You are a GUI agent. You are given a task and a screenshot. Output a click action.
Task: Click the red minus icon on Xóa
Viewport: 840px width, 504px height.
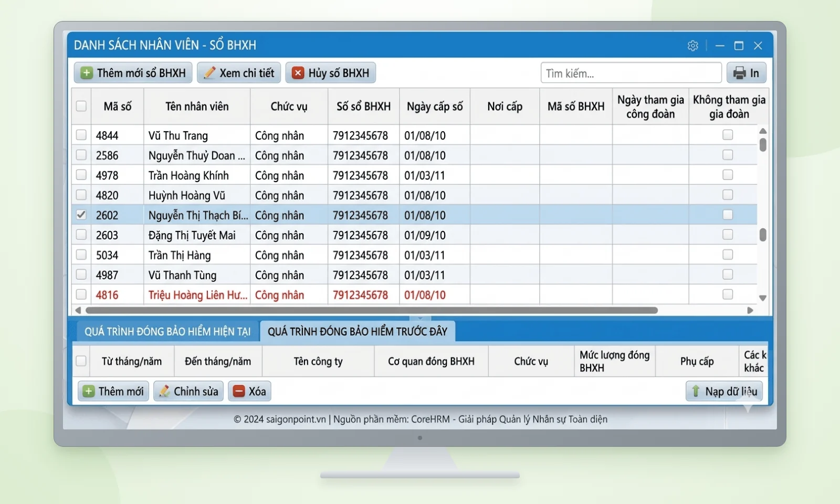[239, 391]
